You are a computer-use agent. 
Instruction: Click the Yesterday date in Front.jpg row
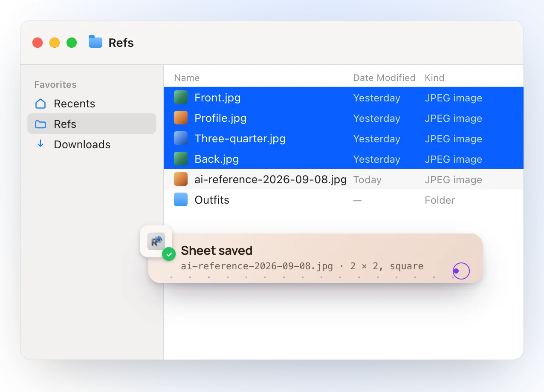coord(376,98)
